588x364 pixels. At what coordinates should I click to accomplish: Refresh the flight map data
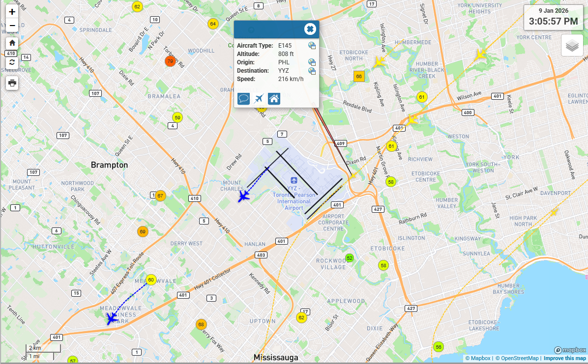[12, 62]
